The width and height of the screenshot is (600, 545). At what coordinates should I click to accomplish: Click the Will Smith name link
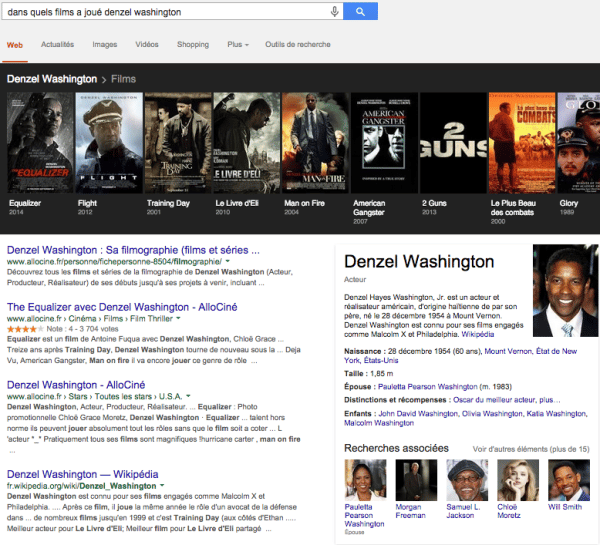565,507
